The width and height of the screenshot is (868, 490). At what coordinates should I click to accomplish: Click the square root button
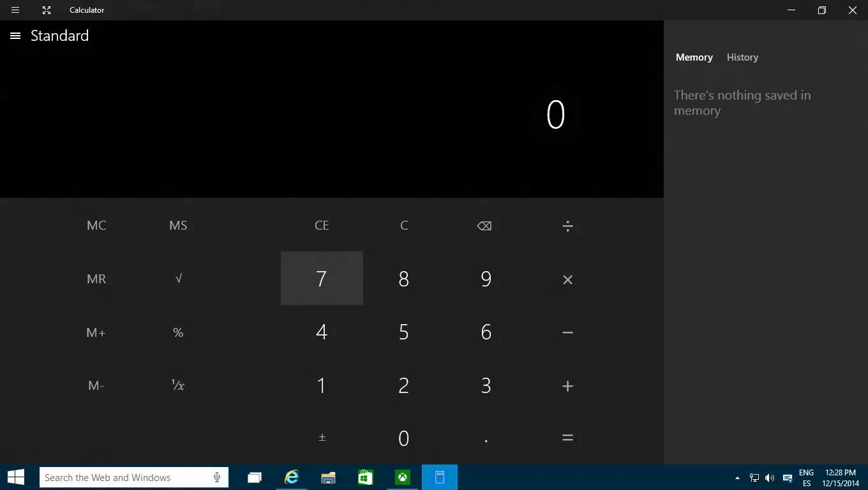(178, 278)
